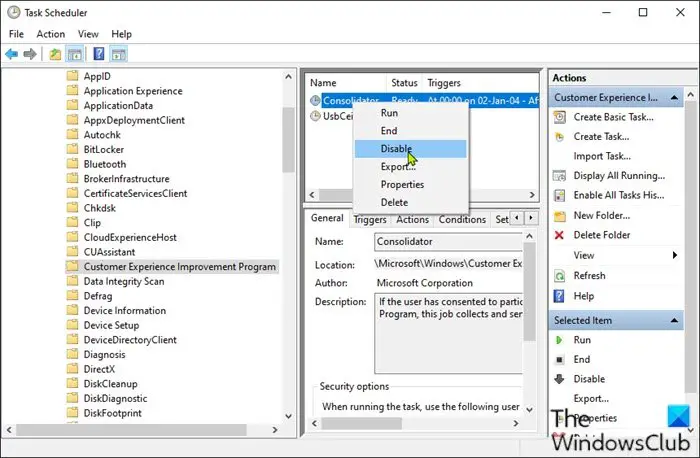Sort by the Name column header
Viewport: 700px width, 458px height.
[x=346, y=83]
